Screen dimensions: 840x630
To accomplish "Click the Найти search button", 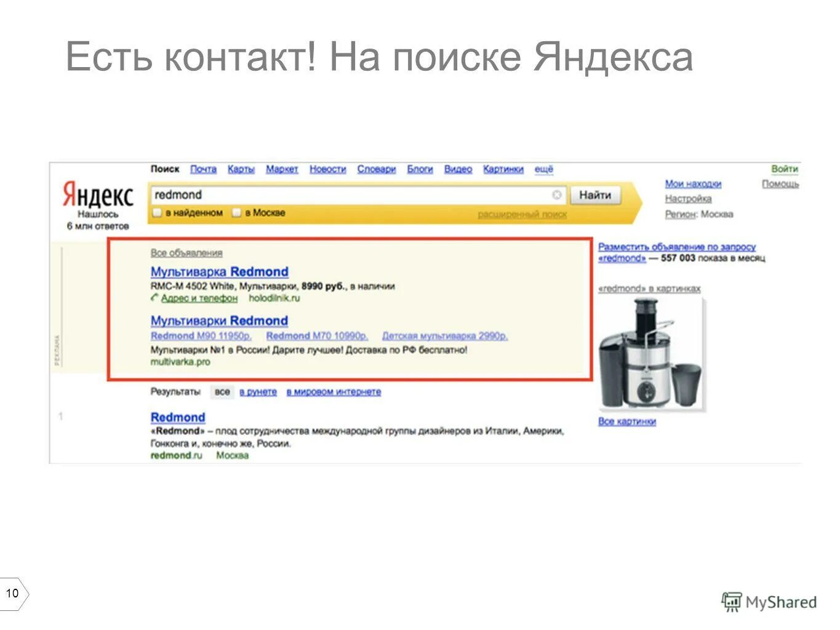I will coord(595,195).
